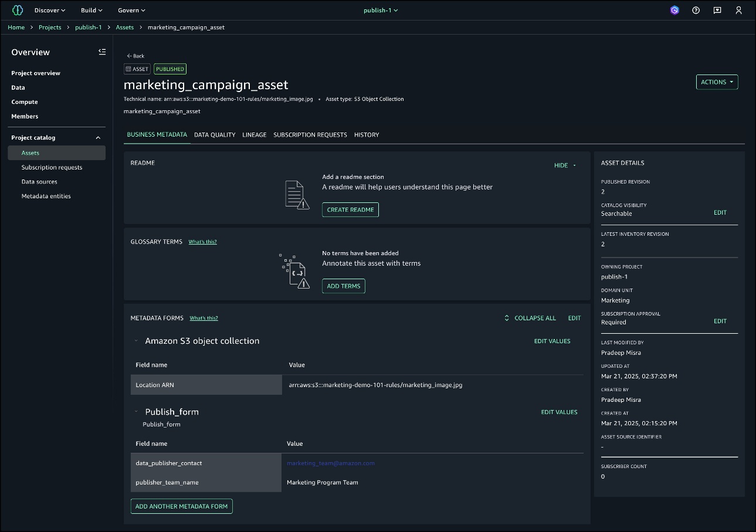Collapse the Project catalog section
The width and height of the screenshot is (756, 532).
point(98,138)
